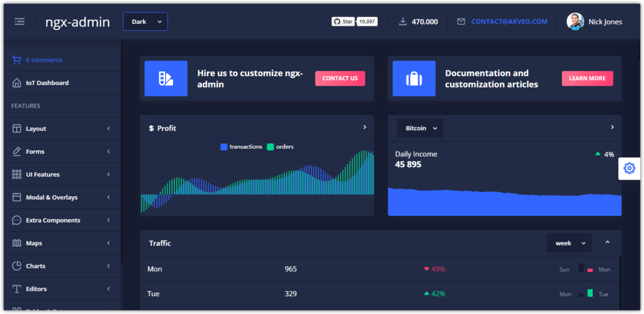Click the Nick Jones user name
The width and height of the screenshot is (644, 314).
(x=606, y=22)
